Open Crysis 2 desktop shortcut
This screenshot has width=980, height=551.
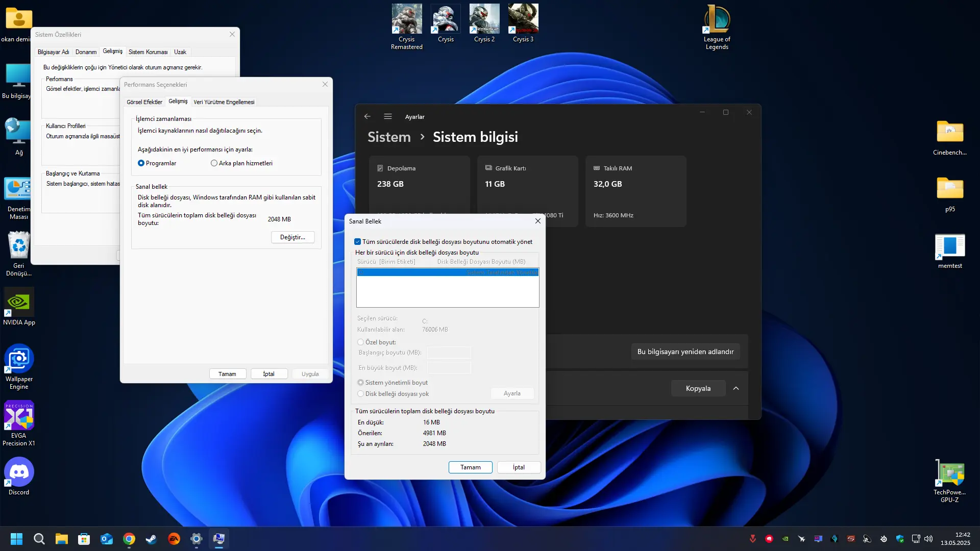click(484, 23)
